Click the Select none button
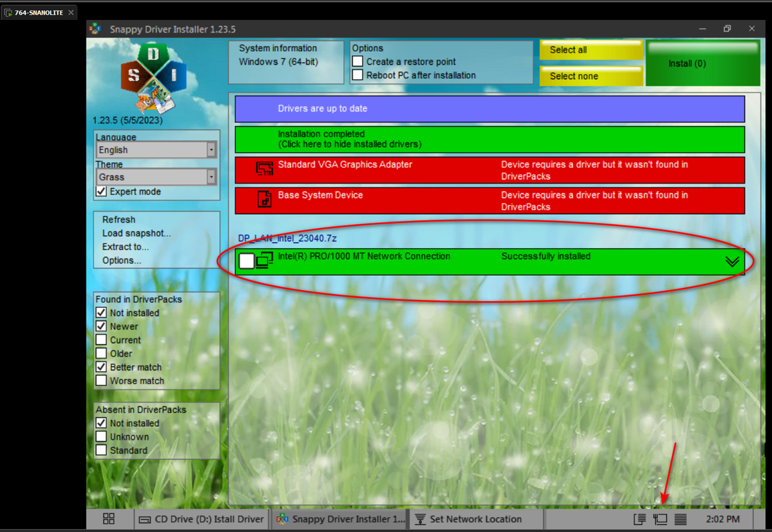 (x=591, y=76)
